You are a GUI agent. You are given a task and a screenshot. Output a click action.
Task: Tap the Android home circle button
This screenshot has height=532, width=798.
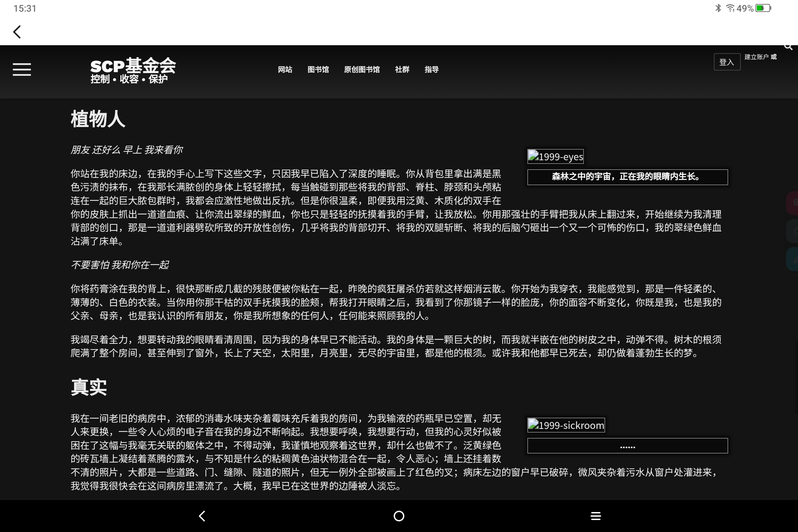pyautogui.click(x=399, y=516)
